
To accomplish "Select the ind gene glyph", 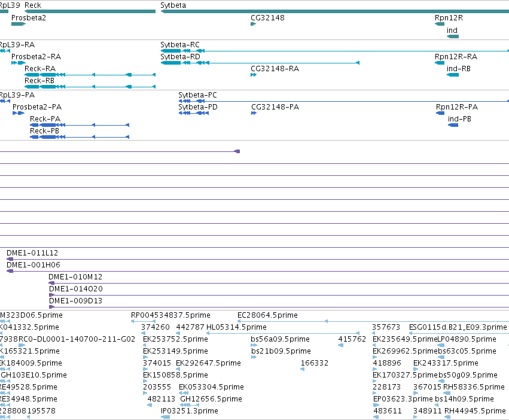I will (x=453, y=36).
